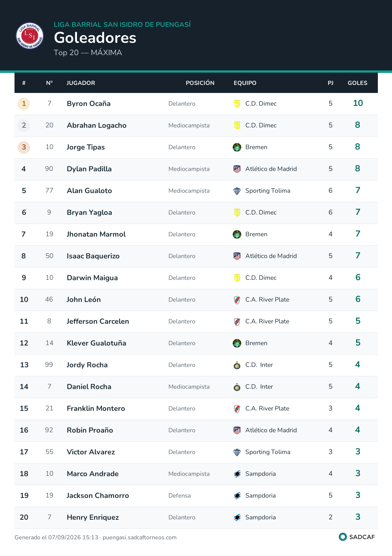Screen dimensions: 392x556
Task: Click Atlético de Madrid crest in Dylan Padilla row
Action: [x=237, y=169]
